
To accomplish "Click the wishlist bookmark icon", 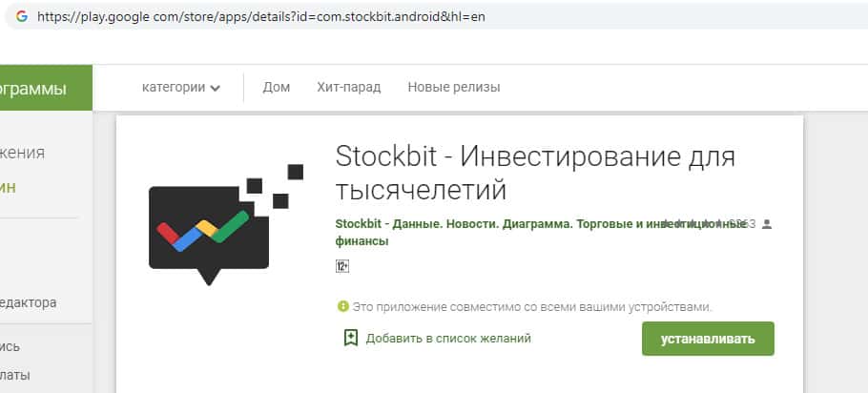I will [350, 338].
